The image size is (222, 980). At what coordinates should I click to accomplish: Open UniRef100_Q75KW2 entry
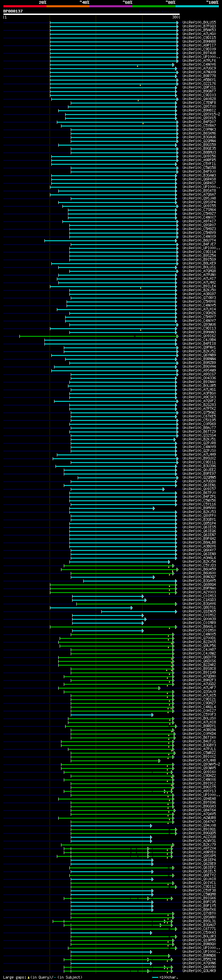[199, 412]
